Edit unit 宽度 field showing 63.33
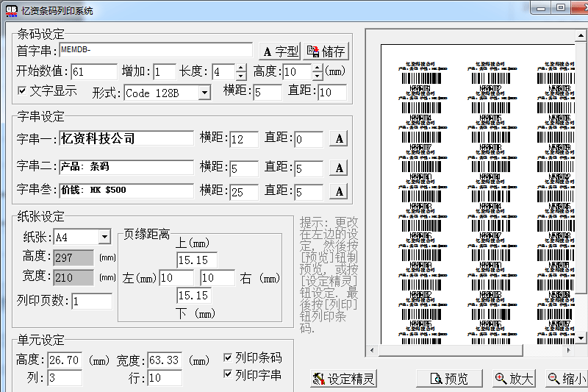This screenshot has height=392, width=588. pos(165,360)
